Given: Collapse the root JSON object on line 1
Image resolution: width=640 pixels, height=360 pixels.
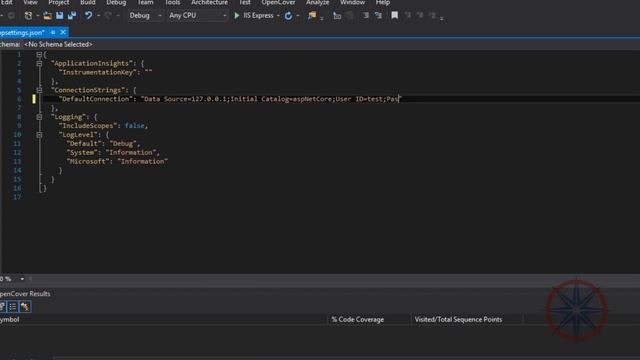Looking at the screenshot, I should click(39, 54).
